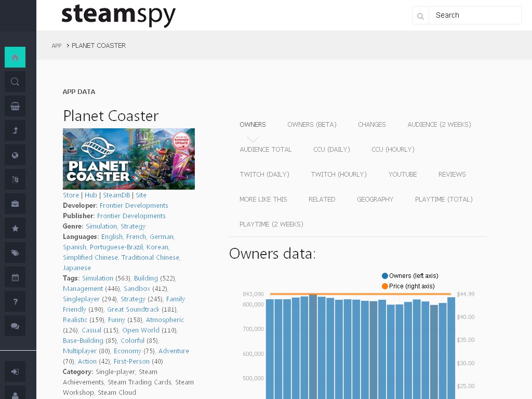Click the magnifier icon beside Search field
532x399 pixels.
point(420,16)
